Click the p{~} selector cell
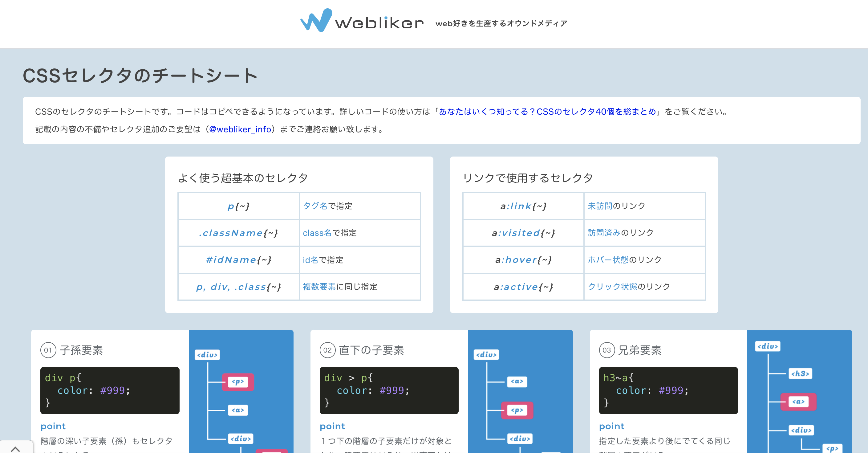Screen dimensions: 868x453 click(x=238, y=206)
